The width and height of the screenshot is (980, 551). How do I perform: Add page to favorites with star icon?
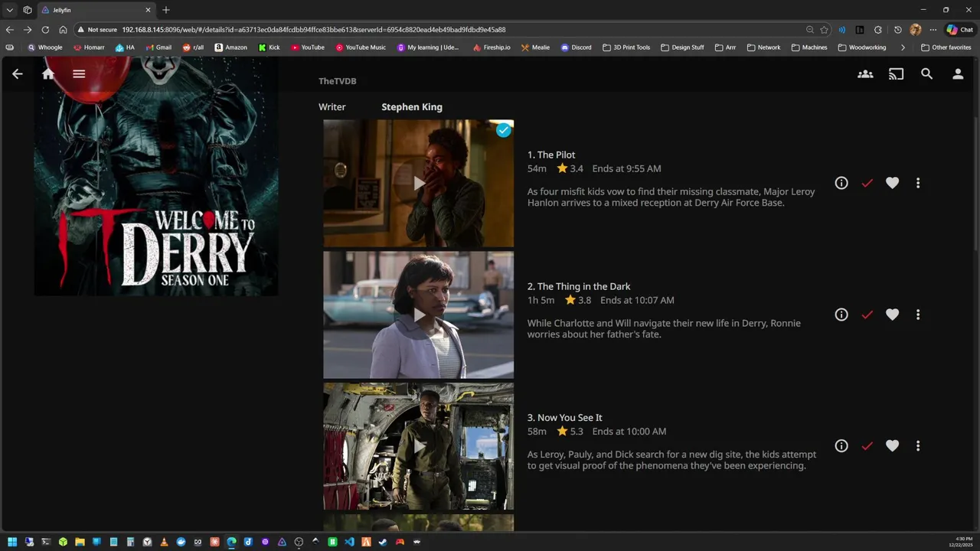(825, 30)
